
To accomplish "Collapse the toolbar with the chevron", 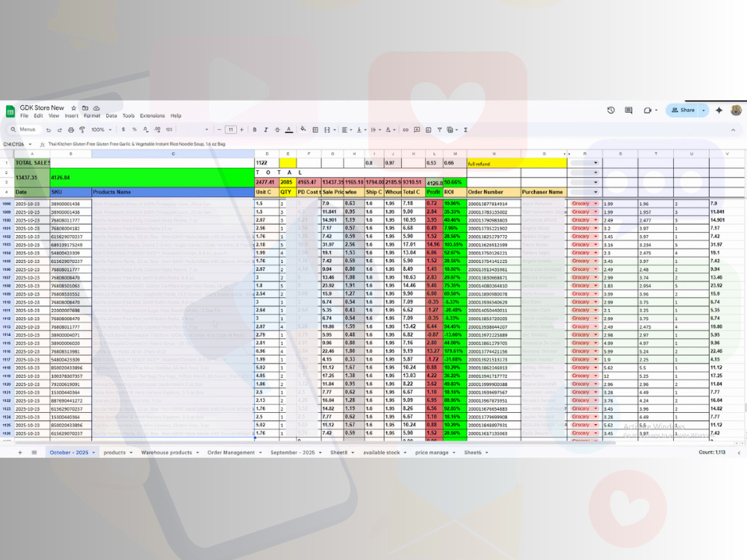I will (734, 129).
